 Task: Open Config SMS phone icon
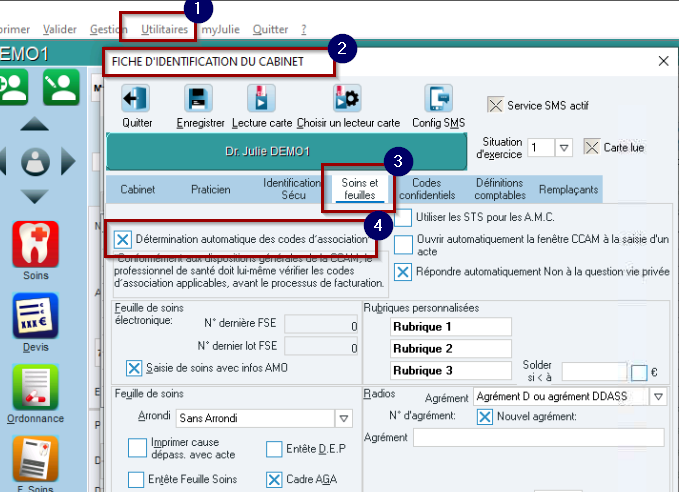(438, 98)
